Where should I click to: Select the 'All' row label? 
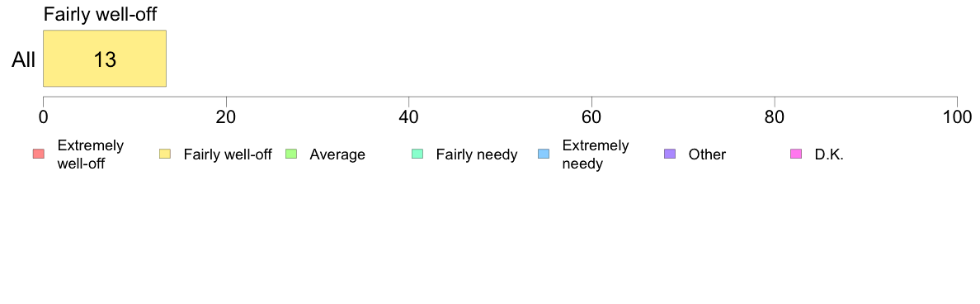coord(24,60)
